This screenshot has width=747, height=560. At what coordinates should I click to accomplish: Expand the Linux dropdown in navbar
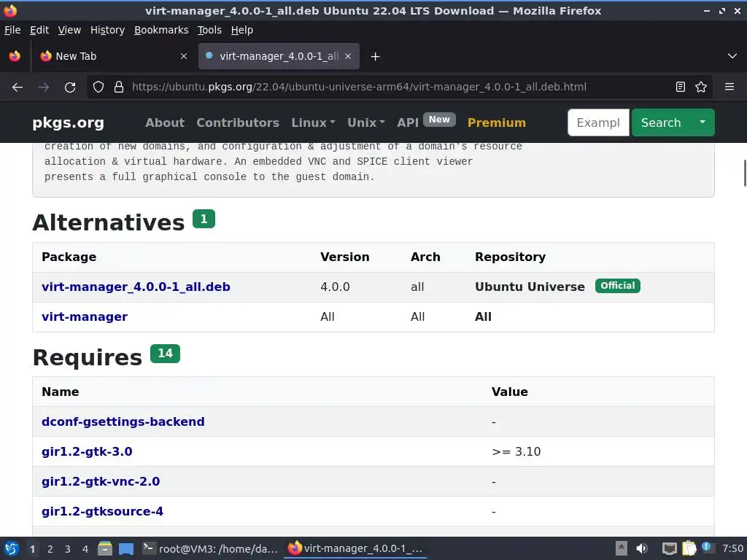[313, 122]
